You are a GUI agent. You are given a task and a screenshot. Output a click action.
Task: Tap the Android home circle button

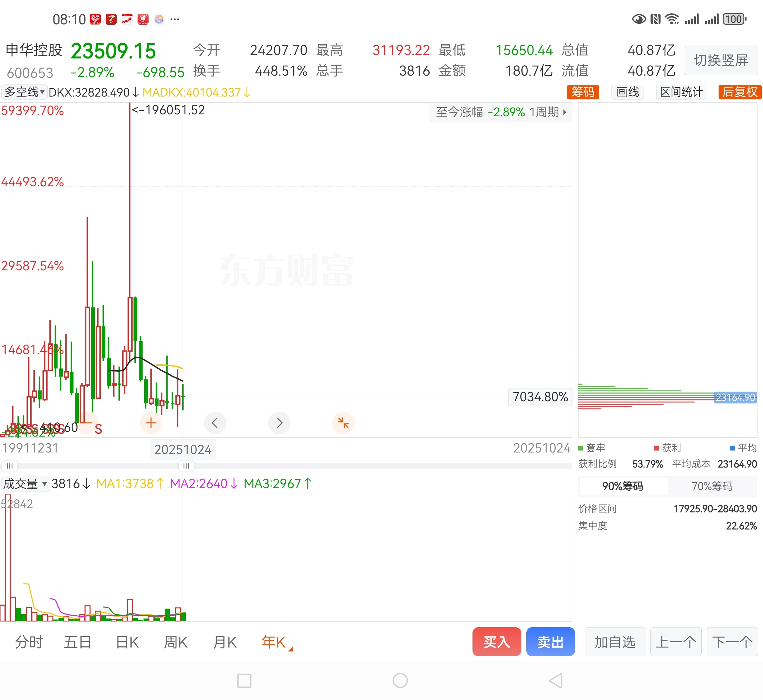(x=400, y=681)
